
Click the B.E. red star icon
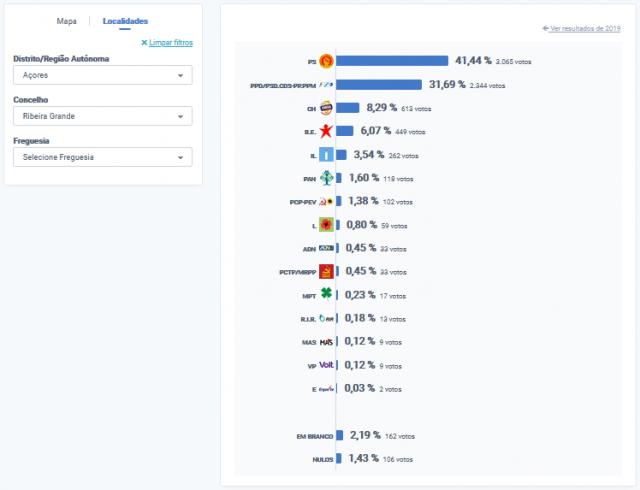pos(325,131)
